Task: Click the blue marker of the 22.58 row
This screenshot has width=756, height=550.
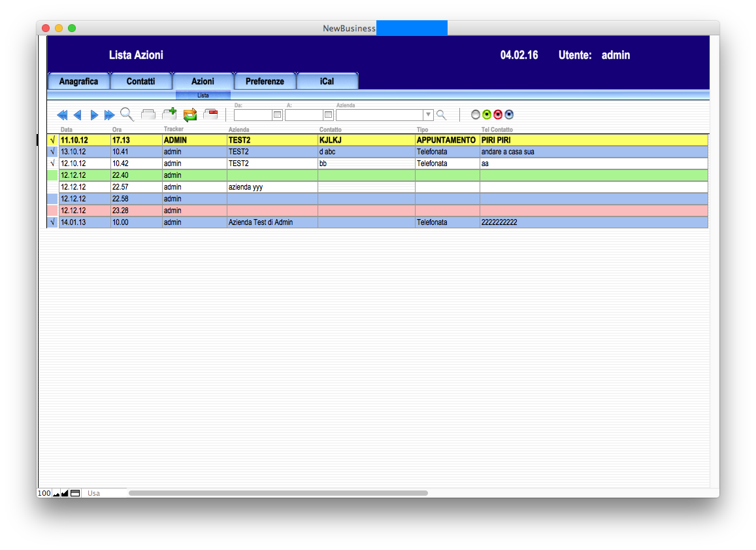Action: [52, 199]
